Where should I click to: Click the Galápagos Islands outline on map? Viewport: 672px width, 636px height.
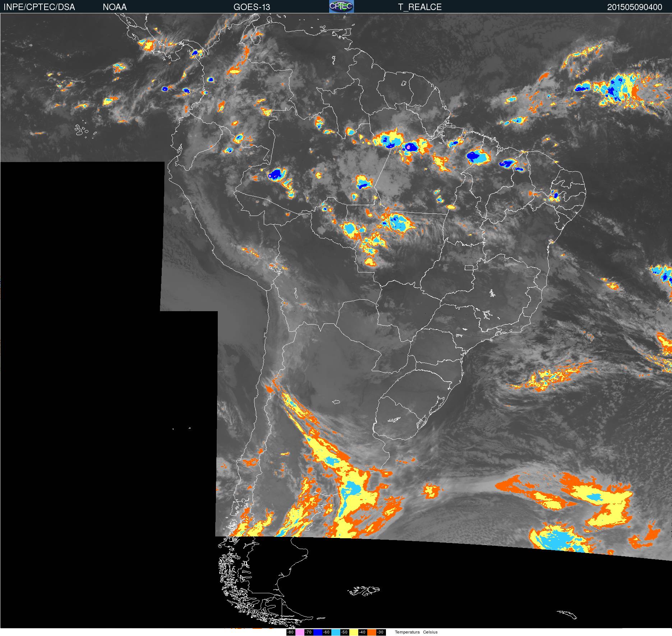83,130
